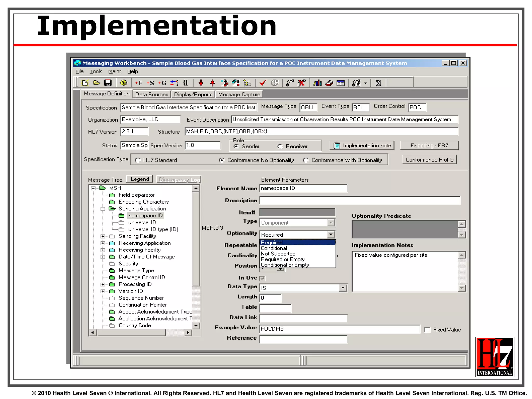Choose Conformance No Optionality radio option
The width and height of the screenshot is (532, 399).
coord(222,160)
